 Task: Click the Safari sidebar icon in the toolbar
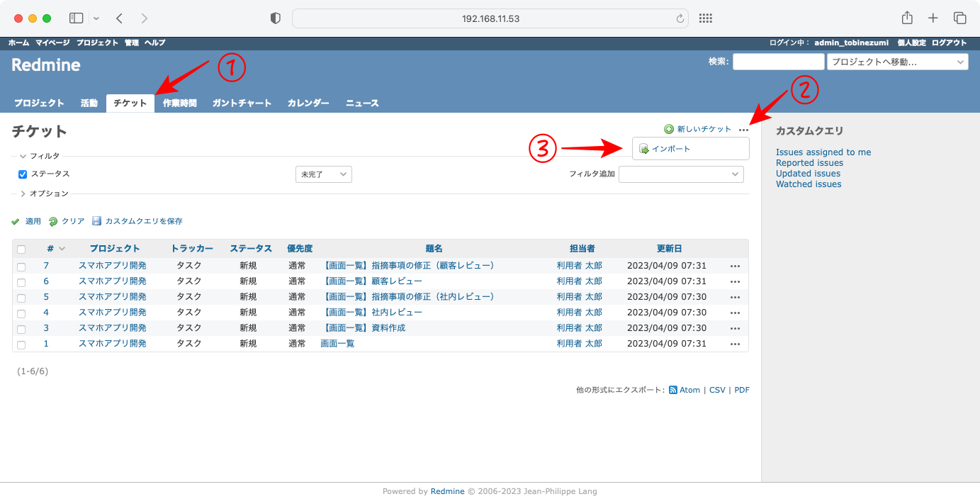[x=76, y=18]
